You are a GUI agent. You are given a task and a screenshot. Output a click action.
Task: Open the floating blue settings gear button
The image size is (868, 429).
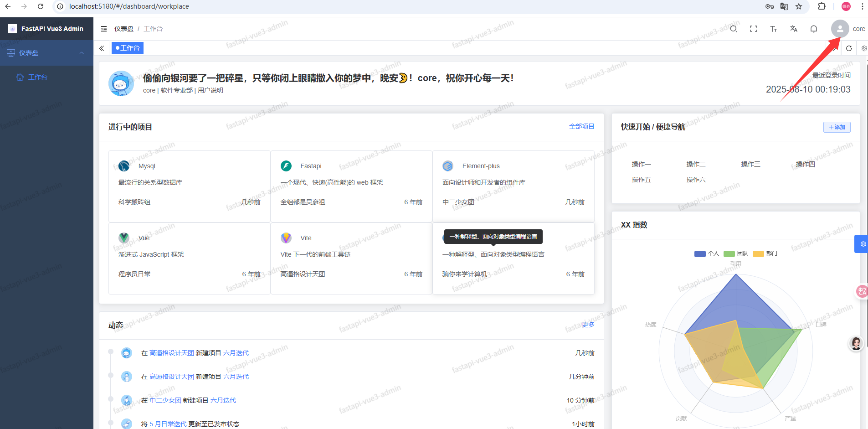[862, 244]
